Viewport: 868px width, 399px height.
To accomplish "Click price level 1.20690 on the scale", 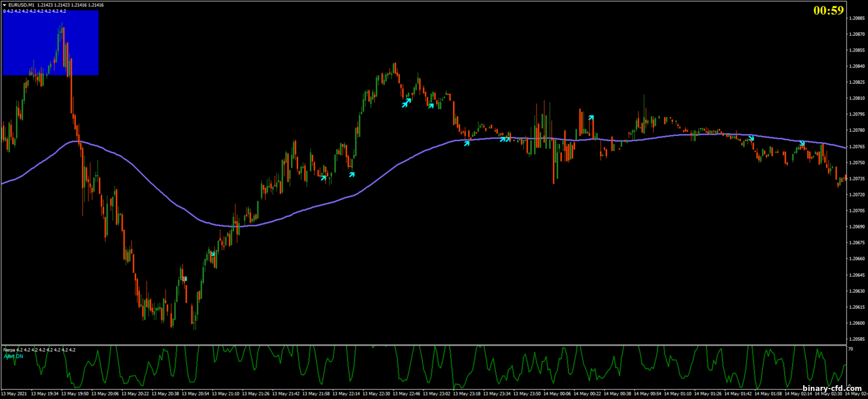I will click(x=857, y=227).
